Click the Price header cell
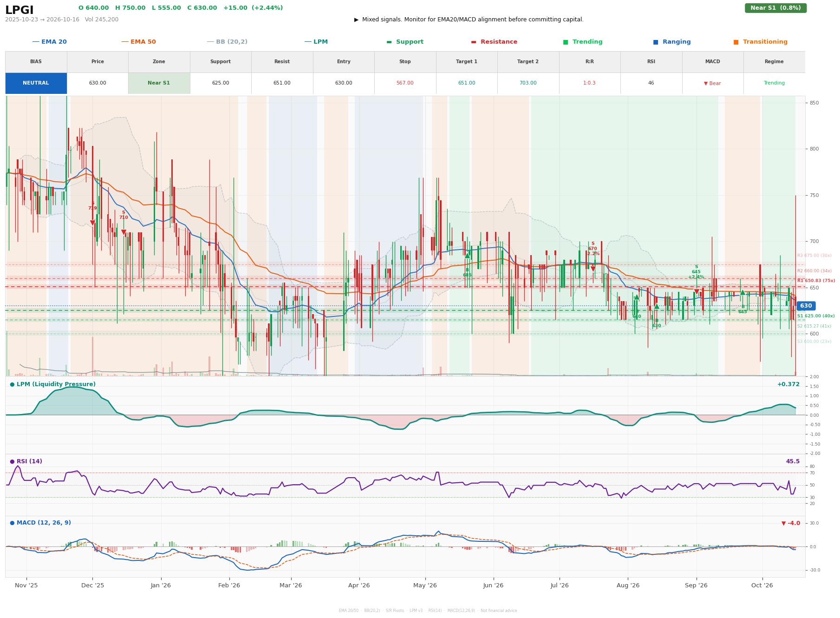840x618 pixels. [x=98, y=62]
